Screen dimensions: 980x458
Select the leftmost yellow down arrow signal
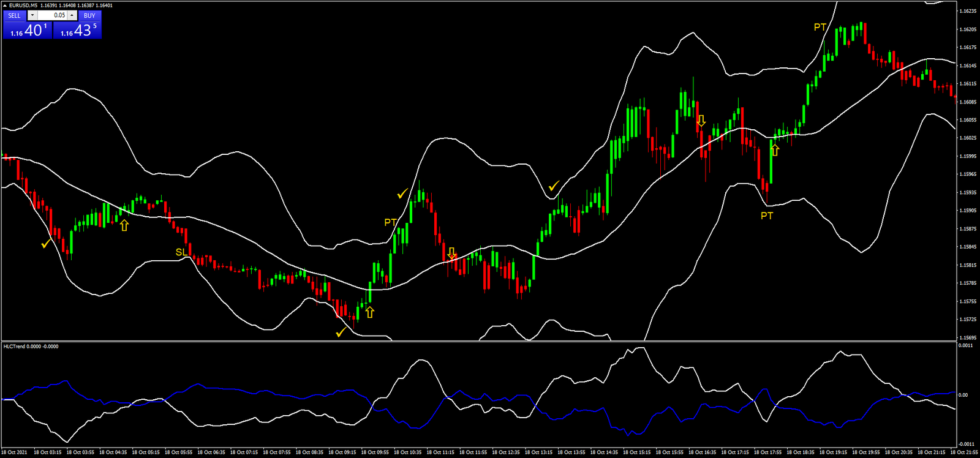click(x=452, y=253)
